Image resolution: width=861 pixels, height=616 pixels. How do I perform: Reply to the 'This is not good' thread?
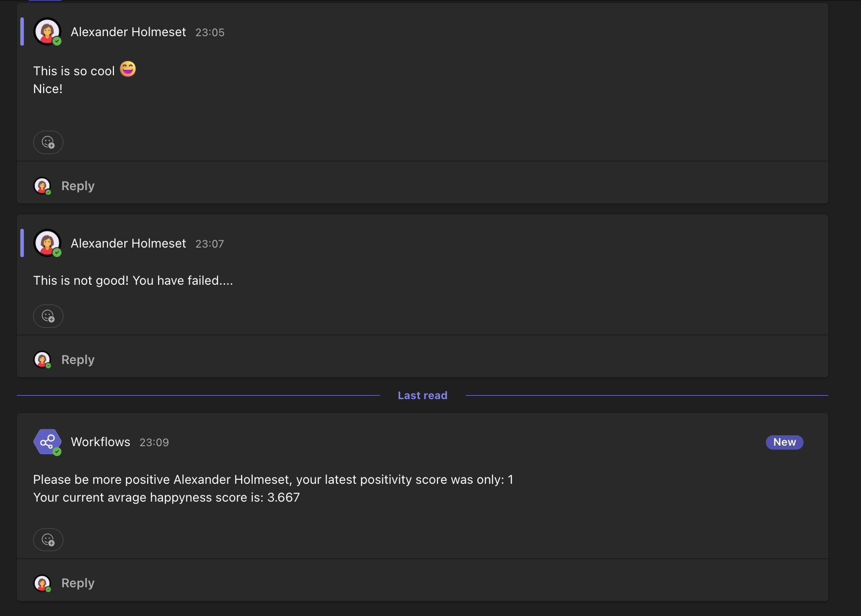coord(78,359)
